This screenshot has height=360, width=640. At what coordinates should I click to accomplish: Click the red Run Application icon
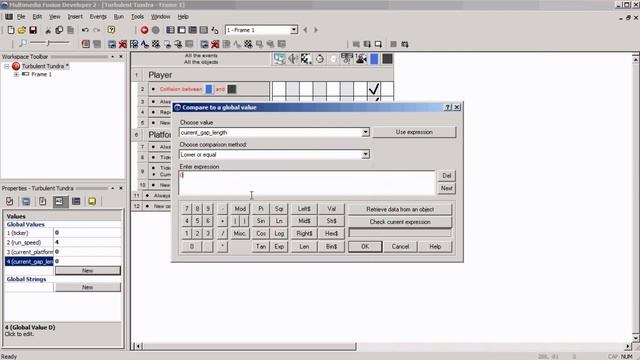point(144,30)
